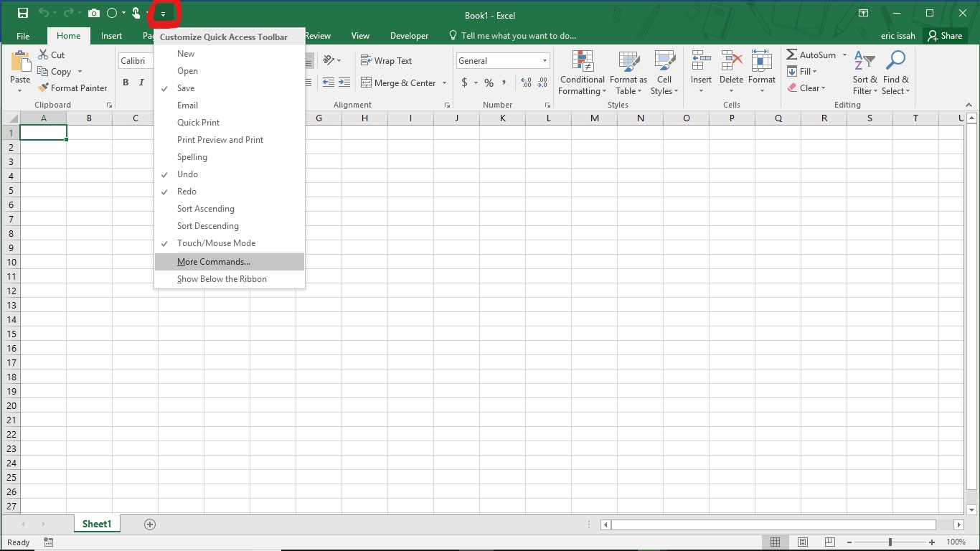This screenshot has height=551, width=980.
Task: Toggle Italic formatting
Action: 141,83
